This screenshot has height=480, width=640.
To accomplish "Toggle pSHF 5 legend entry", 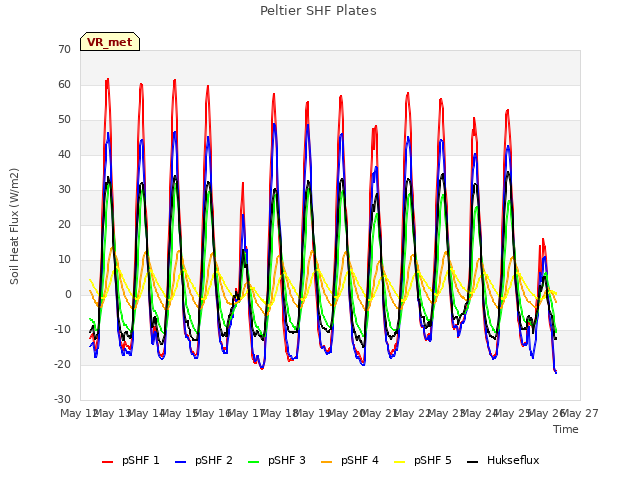I will point(423,460).
